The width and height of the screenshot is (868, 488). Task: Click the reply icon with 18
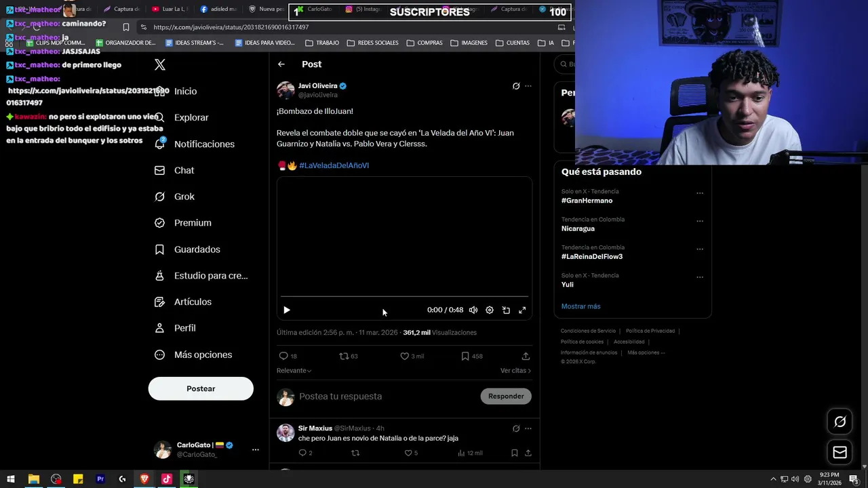(283, 356)
